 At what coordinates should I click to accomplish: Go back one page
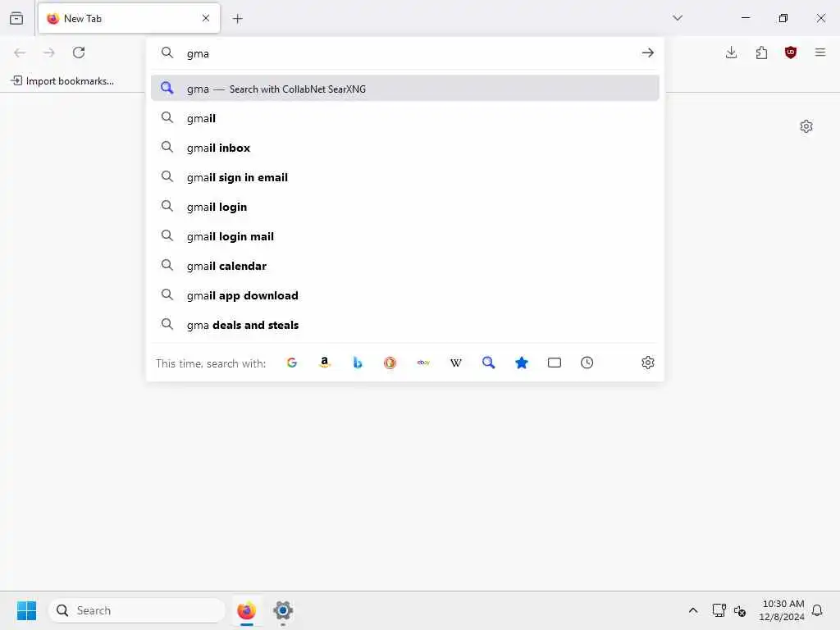point(20,52)
